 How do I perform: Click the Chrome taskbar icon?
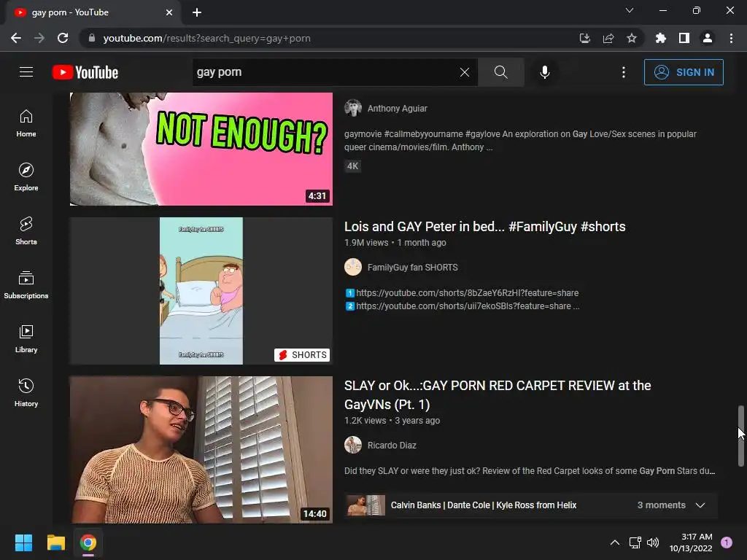click(x=88, y=542)
